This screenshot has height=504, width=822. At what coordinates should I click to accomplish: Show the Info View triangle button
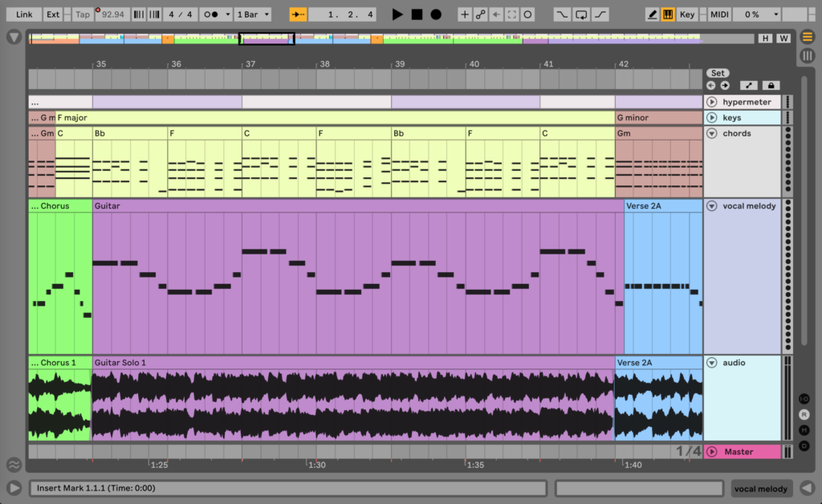click(x=14, y=488)
